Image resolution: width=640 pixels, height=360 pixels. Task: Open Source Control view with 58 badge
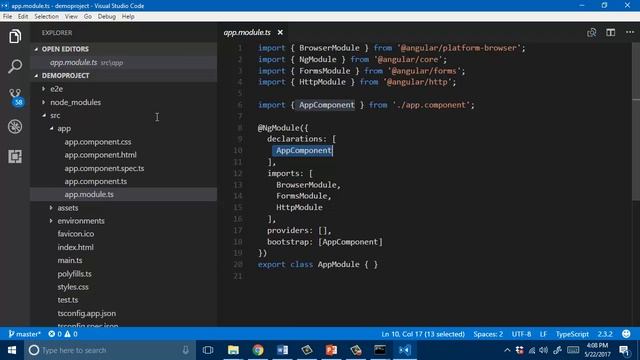click(x=16, y=97)
